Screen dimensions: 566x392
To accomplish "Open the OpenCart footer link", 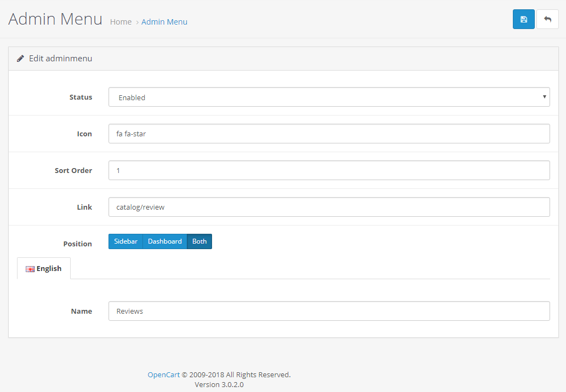I will 163,374.
